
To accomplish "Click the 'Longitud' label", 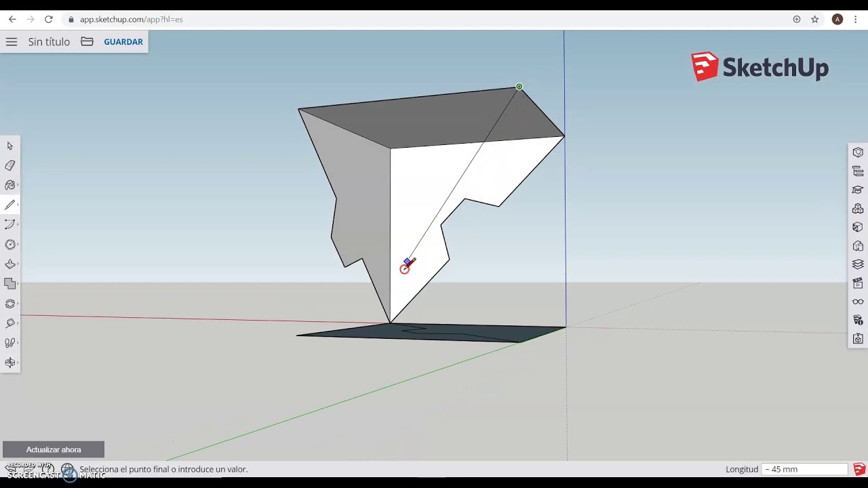I will (742, 469).
